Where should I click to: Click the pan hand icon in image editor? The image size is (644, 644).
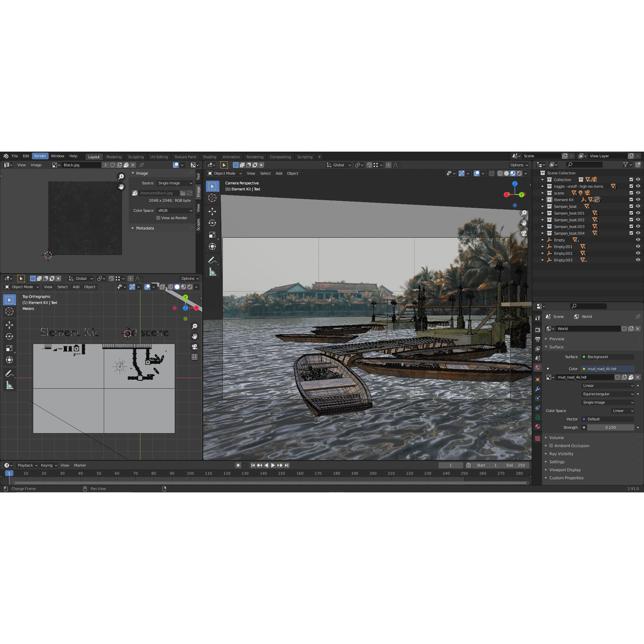click(x=121, y=186)
